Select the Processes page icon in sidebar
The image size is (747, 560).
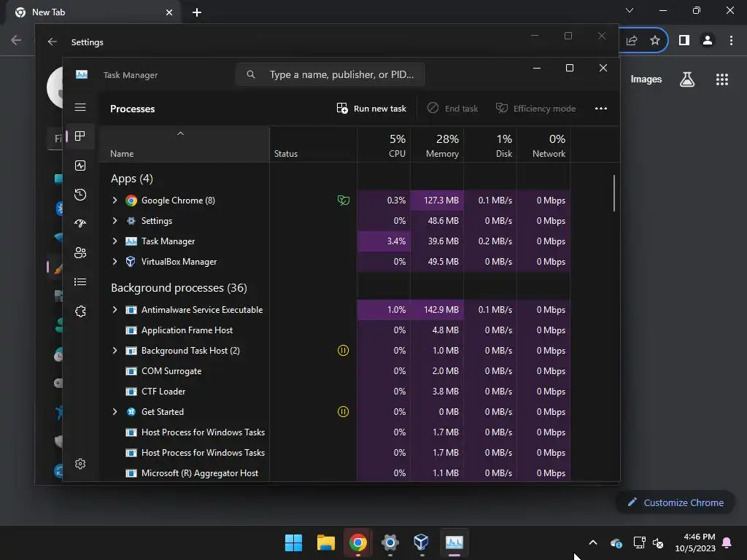80,136
